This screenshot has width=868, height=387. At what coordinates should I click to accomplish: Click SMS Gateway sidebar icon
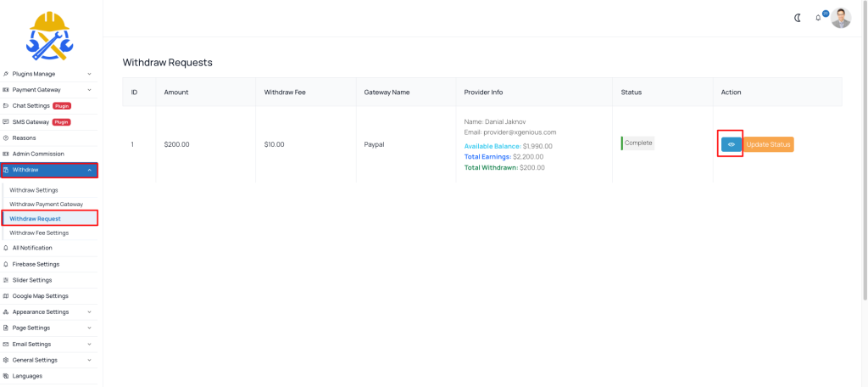6,122
